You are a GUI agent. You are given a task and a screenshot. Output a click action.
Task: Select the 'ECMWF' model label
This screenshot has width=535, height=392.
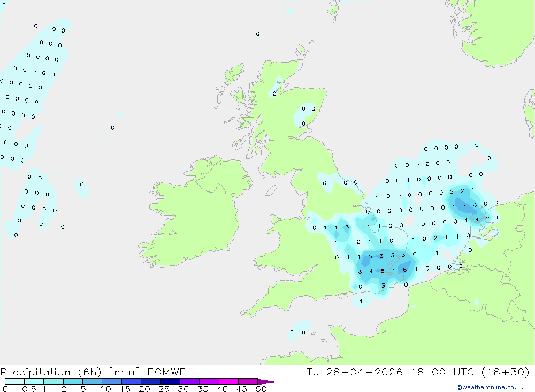166,372
